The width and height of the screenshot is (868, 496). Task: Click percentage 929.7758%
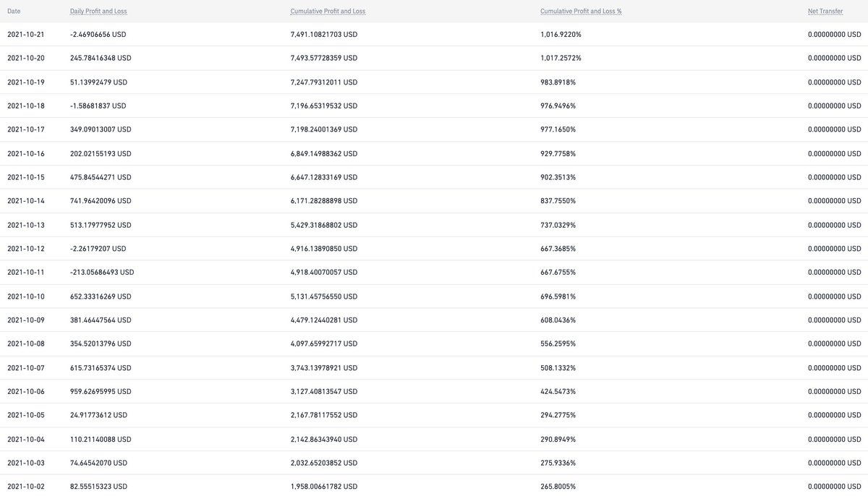(x=558, y=154)
